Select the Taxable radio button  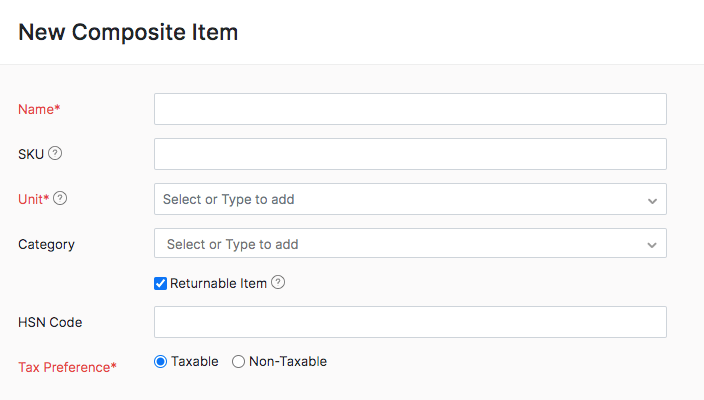pyautogui.click(x=160, y=361)
